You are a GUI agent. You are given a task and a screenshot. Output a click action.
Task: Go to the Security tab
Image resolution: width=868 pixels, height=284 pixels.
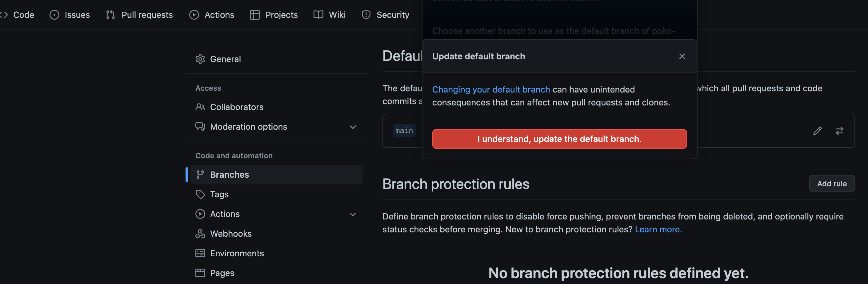point(385,15)
